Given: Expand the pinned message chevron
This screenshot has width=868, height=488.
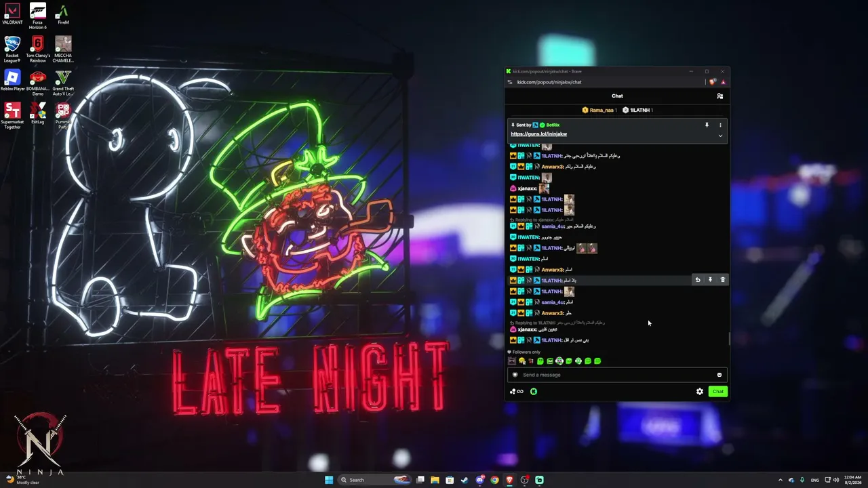Looking at the screenshot, I should [720, 136].
